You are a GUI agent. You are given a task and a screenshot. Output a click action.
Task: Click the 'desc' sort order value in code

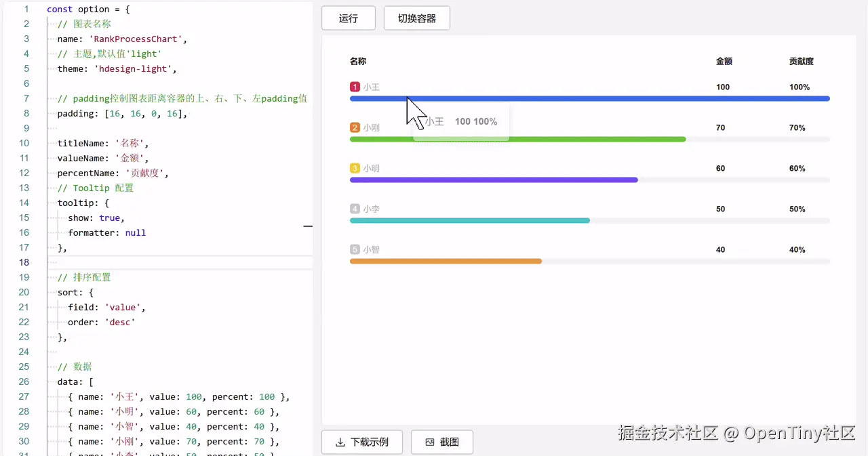click(x=119, y=322)
